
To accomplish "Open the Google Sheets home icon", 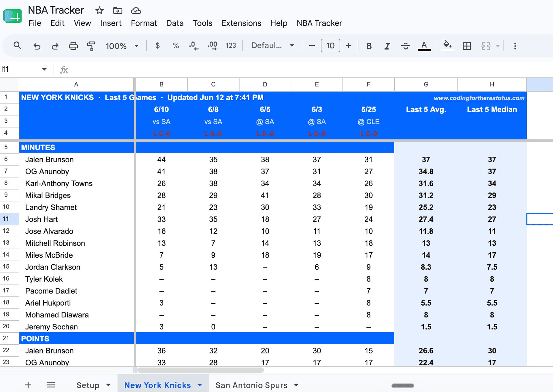I will pos(12,16).
